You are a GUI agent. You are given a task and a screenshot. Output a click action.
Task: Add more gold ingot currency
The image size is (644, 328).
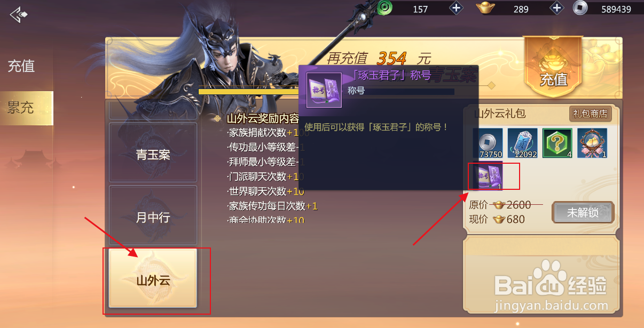(x=556, y=8)
